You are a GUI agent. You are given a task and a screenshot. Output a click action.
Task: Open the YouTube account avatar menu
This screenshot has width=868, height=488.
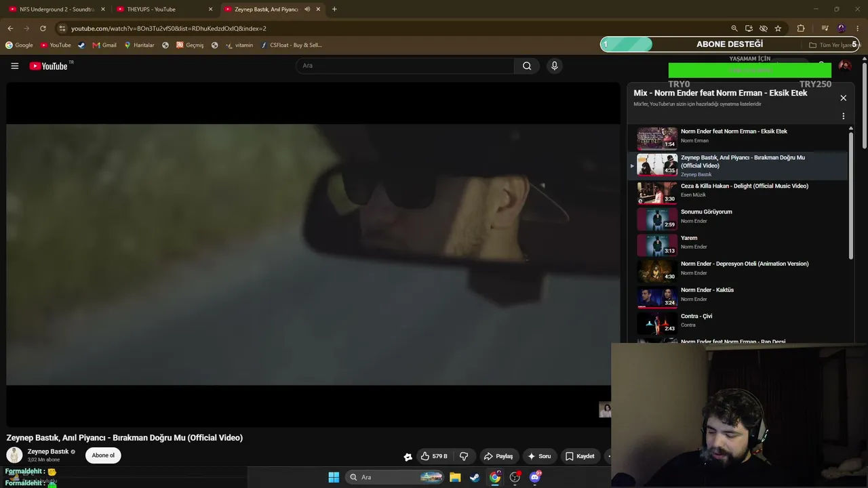point(844,66)
